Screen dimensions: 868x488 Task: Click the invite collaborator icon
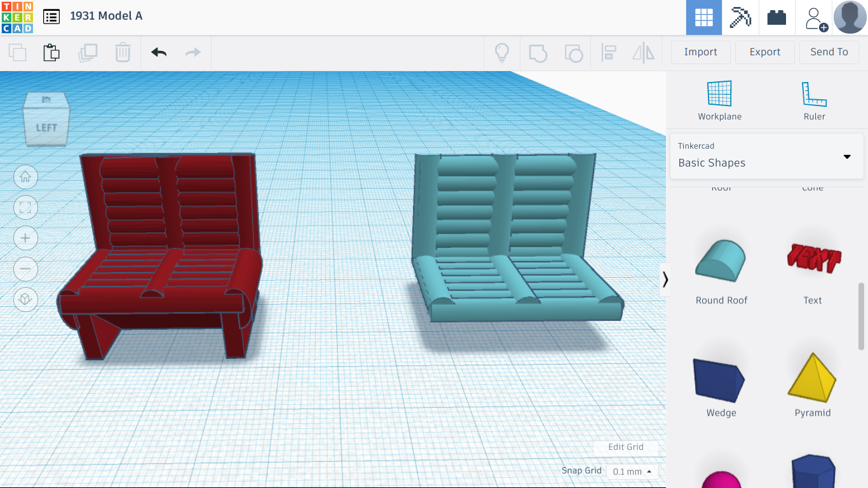815,18
